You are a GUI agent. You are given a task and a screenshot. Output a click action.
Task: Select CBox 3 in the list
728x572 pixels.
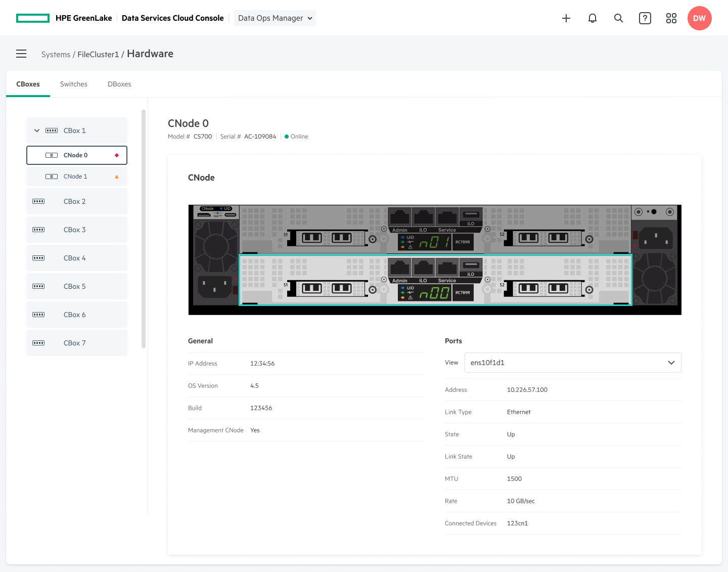pos(77,230)
